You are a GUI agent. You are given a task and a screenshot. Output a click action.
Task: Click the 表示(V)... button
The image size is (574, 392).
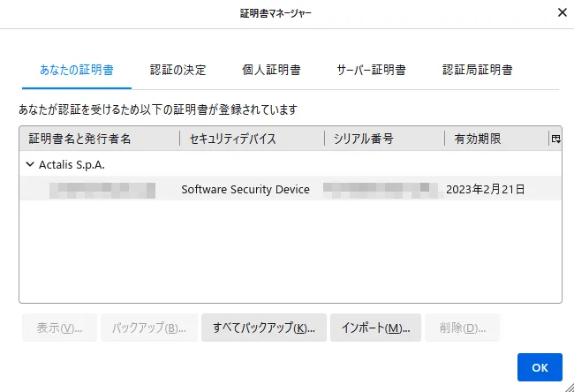(60, 328)
